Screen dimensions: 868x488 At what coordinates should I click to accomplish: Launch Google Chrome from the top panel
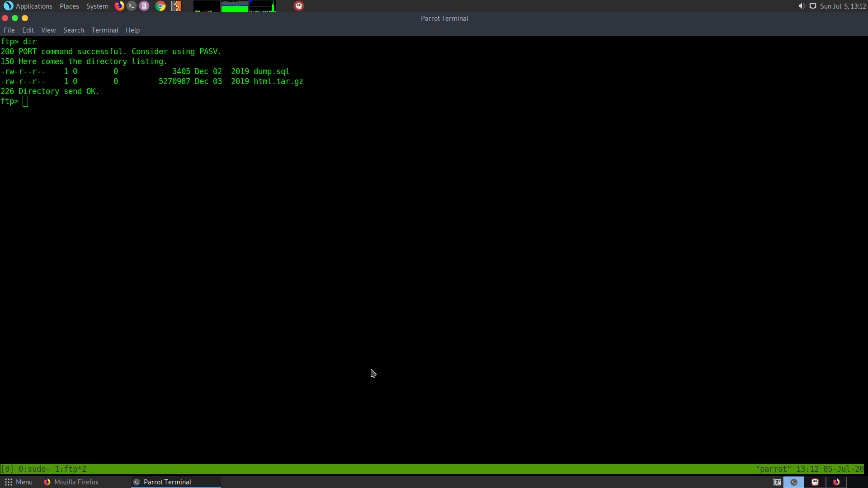[160, 6]
